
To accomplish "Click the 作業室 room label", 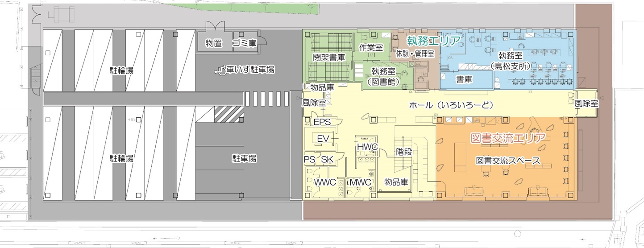I will click(371, 47).
